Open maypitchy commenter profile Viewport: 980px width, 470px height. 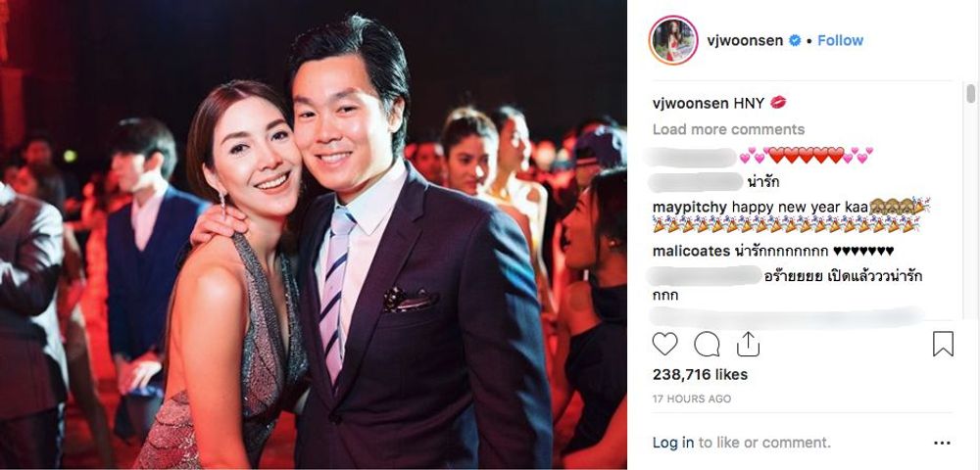point(690,207)
